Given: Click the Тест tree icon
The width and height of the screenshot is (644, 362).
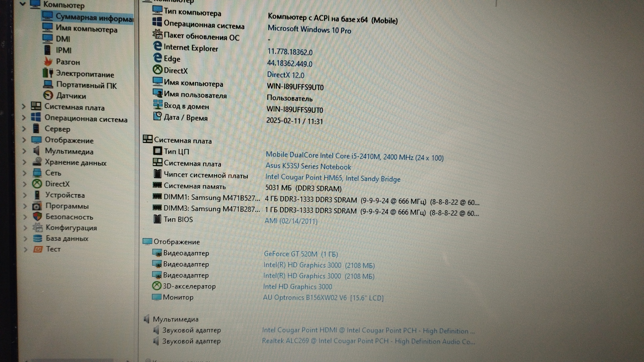Looking at the screenshot, I should (38, 249).
